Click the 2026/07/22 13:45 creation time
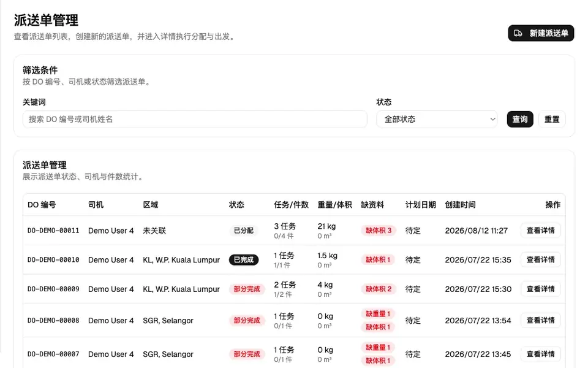This screenshot has height=368, width=588. pyautogui.click(x=478, y=354)
